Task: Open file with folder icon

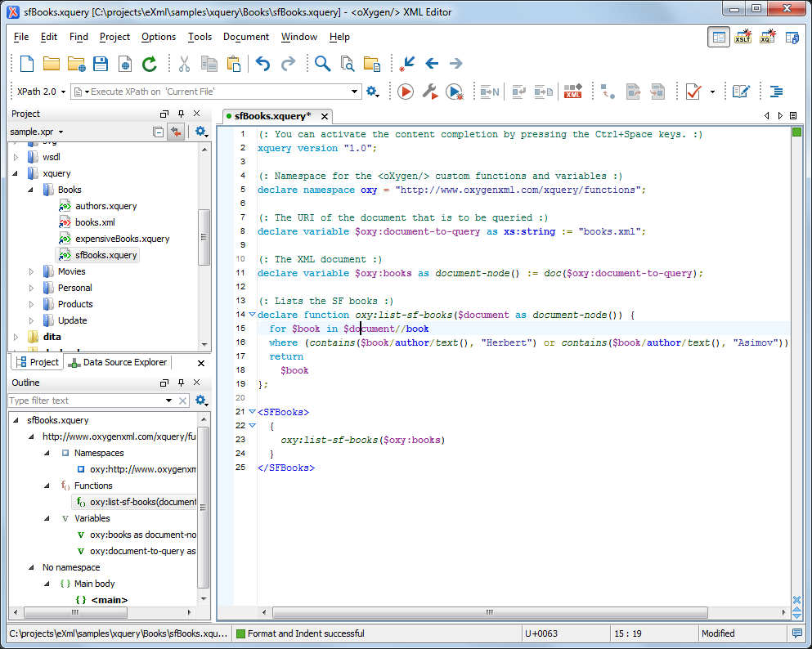Action: point(52,64)
